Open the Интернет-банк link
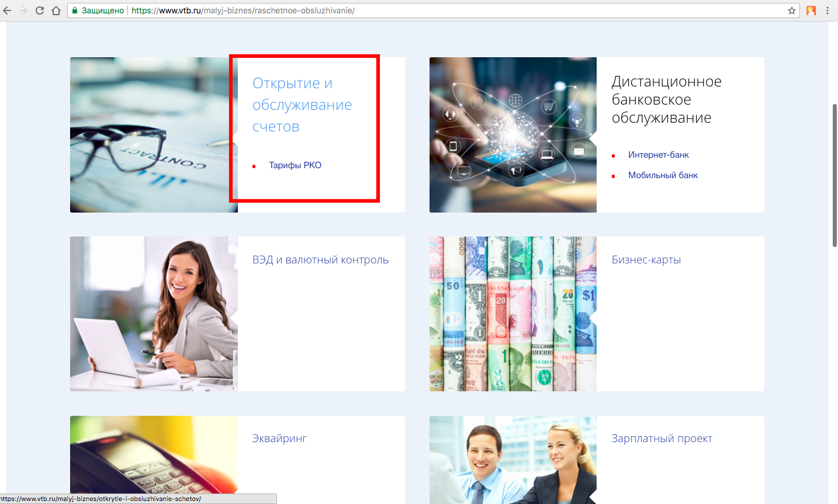The image size is (838, 504). [x=658, y=155]
